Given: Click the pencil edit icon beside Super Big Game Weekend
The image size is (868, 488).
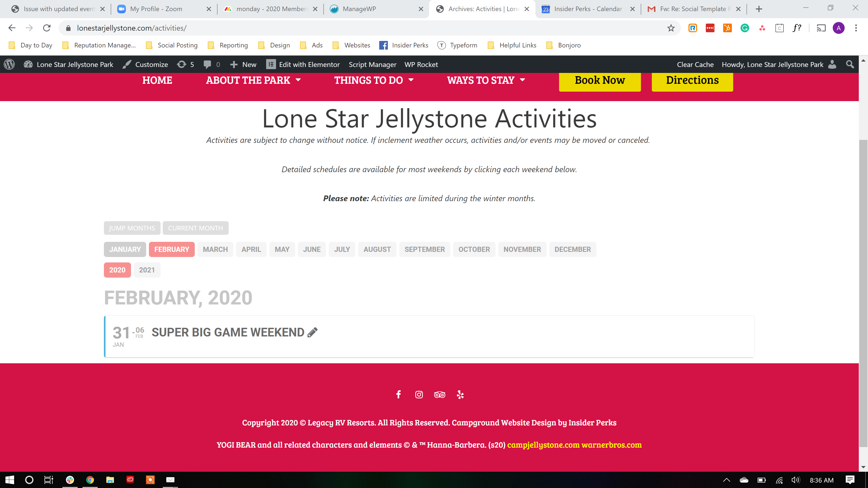Looking at the screenshot, I should (312, 332).
